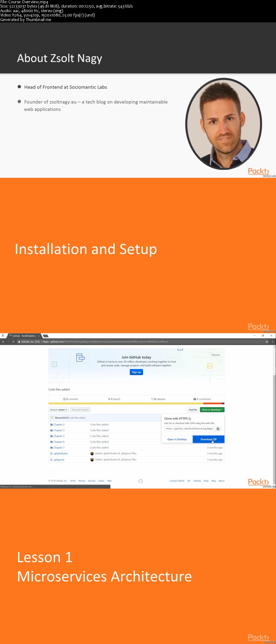Toggle the Clone or download dropdown
Screen dimensions: 276x644
click(212, 410)
